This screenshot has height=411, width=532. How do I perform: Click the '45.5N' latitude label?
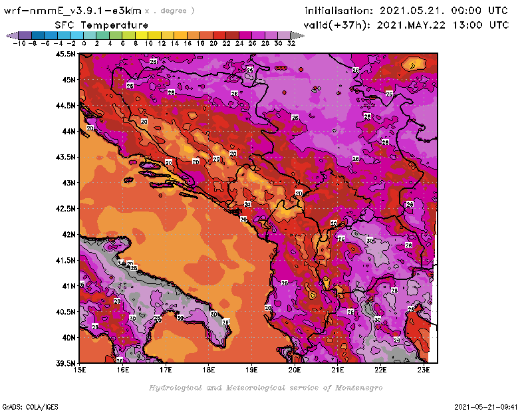[65, 54]
